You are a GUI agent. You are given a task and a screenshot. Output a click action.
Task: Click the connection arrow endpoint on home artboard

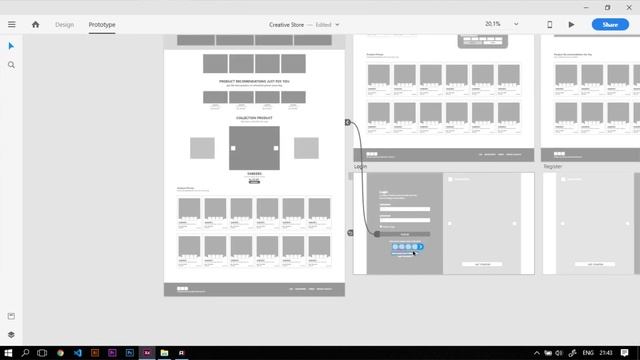click(x=347, y=122)
